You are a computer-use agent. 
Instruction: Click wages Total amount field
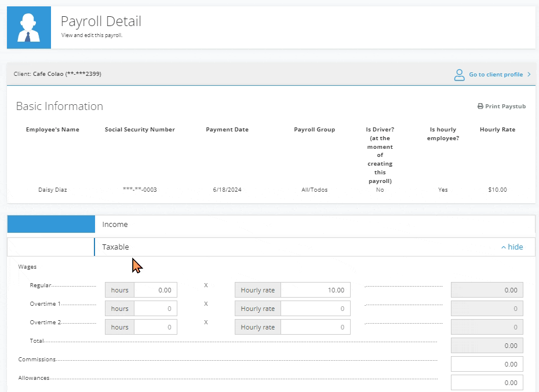(x=487, y=346)
